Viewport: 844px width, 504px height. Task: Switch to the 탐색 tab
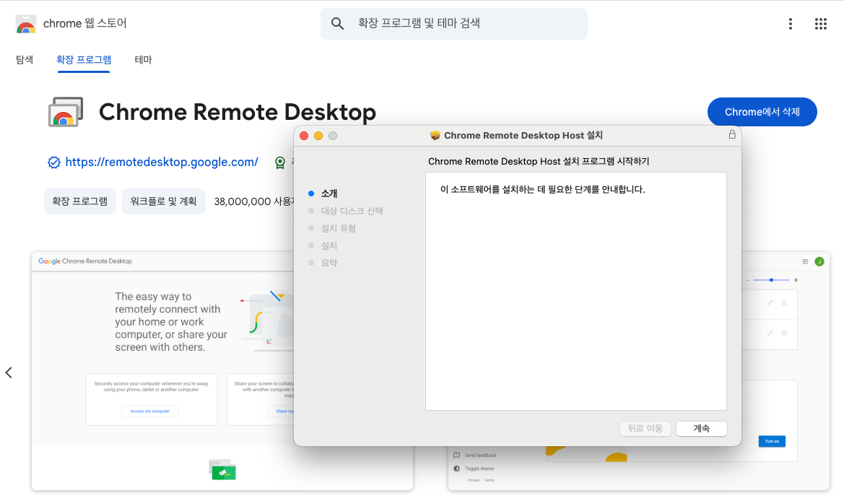pyautogui.click(x=24, y=60)
